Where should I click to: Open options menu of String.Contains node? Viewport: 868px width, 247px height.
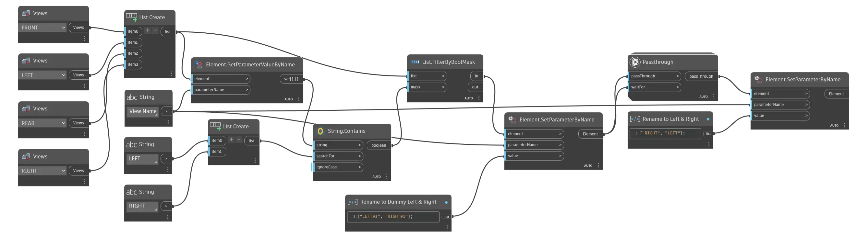click(387, 177)
